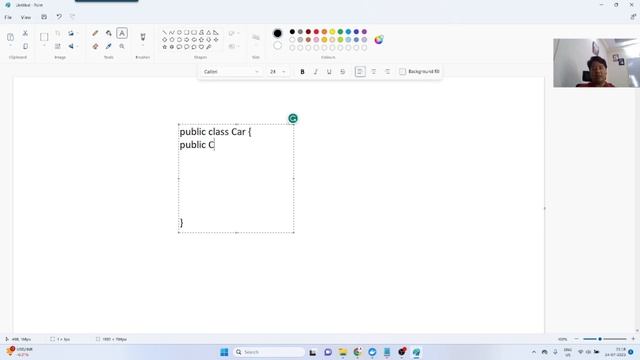Viewport: 640px width, 360px height.
Task: Select the Eraser tool
Action: 95,47
